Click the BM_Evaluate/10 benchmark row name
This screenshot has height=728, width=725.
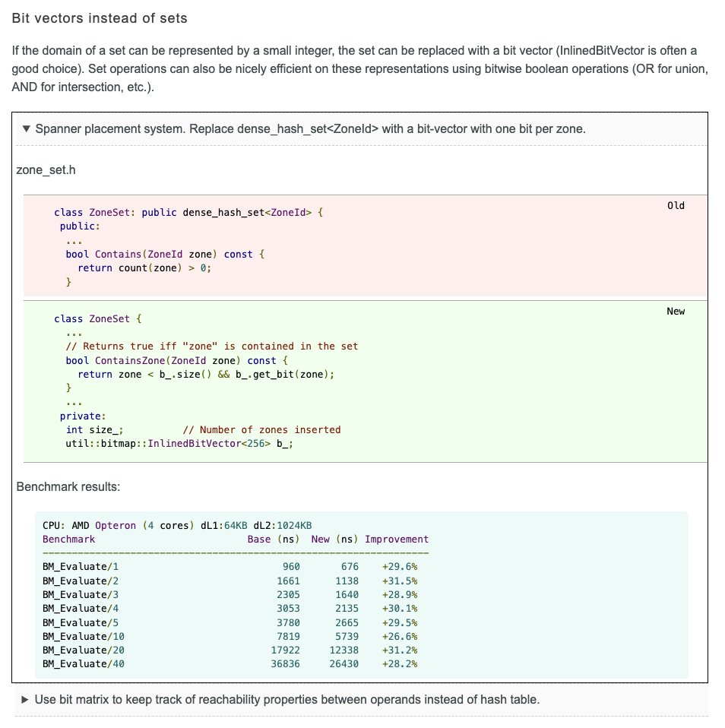[x=84, y=636]
